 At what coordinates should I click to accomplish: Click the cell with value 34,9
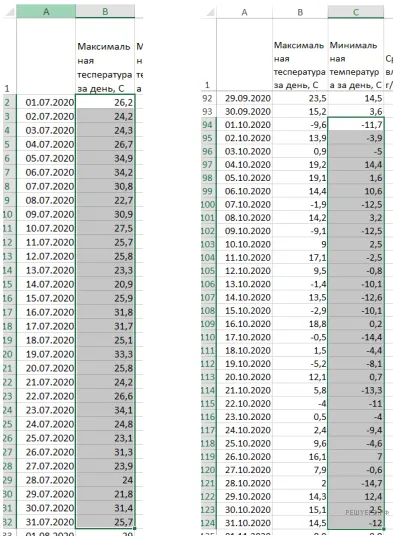[x=105, y=158]
